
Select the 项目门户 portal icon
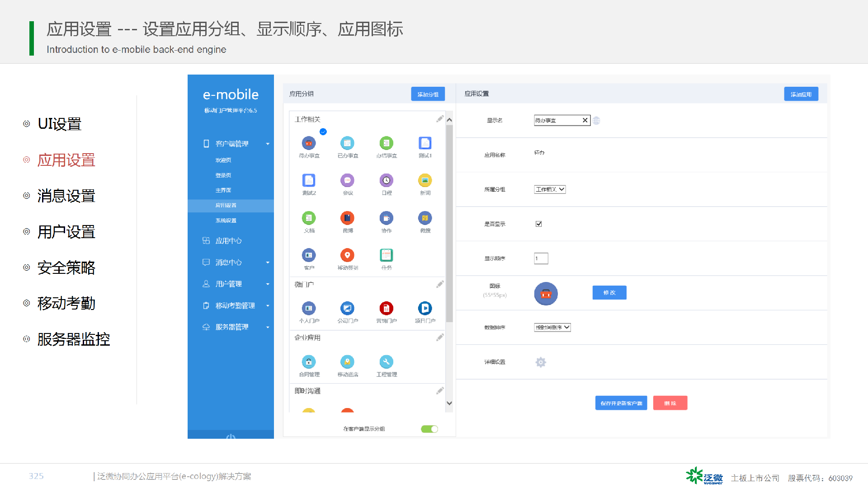pyautogui.click(x=425, y=308)
